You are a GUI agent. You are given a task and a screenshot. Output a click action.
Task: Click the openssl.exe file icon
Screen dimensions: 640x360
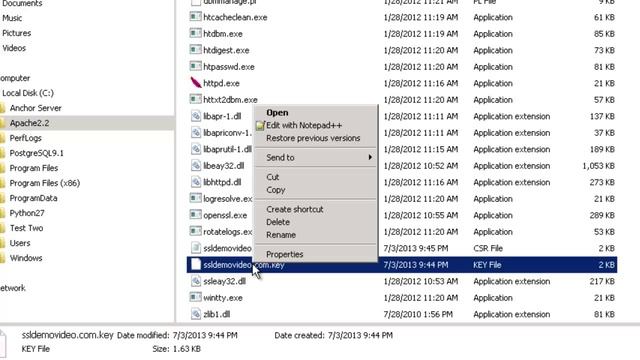196,215
